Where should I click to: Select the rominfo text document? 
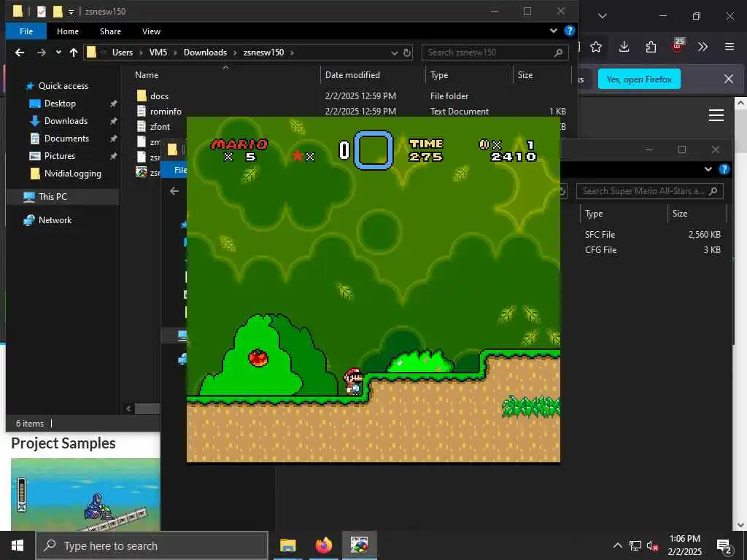tap(166, 112)
